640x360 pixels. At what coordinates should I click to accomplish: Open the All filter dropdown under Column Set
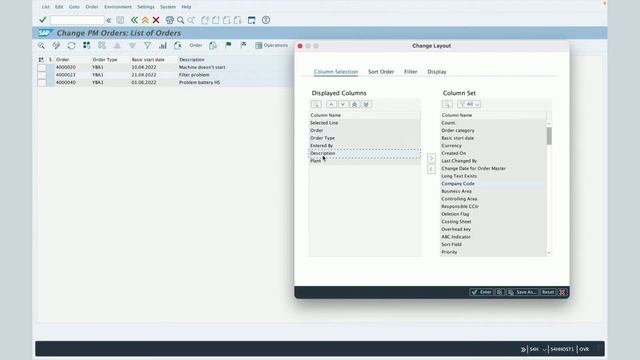[x=469, y=104]
